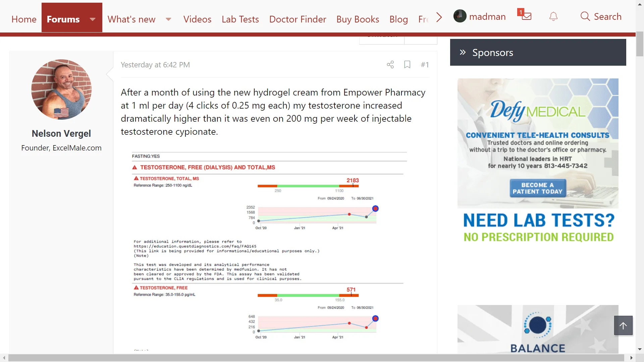This screenshot has width=644, height=362.
Task: Collapse the Sponsors double-chevron icon
Action: coord(463,52)
